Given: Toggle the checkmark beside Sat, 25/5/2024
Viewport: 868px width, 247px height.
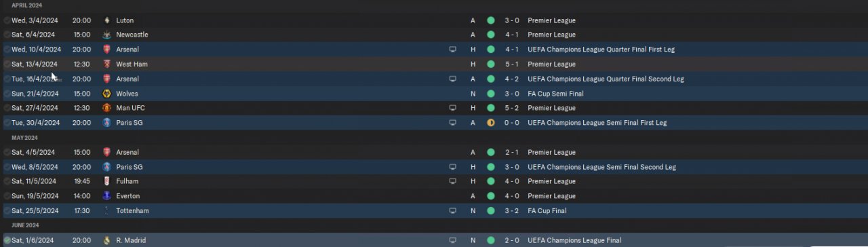Looking at the screenshot, I should pyautogui.click(x=7, y=211).
